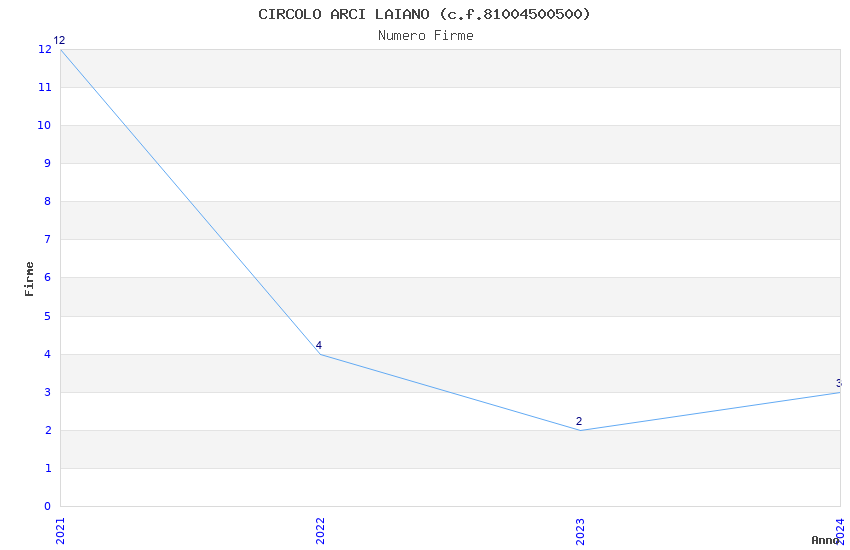Image resolution: width=850 pixels, height=550 pixels.
Task: Click y-axis tick value 9
Action: 48,163
